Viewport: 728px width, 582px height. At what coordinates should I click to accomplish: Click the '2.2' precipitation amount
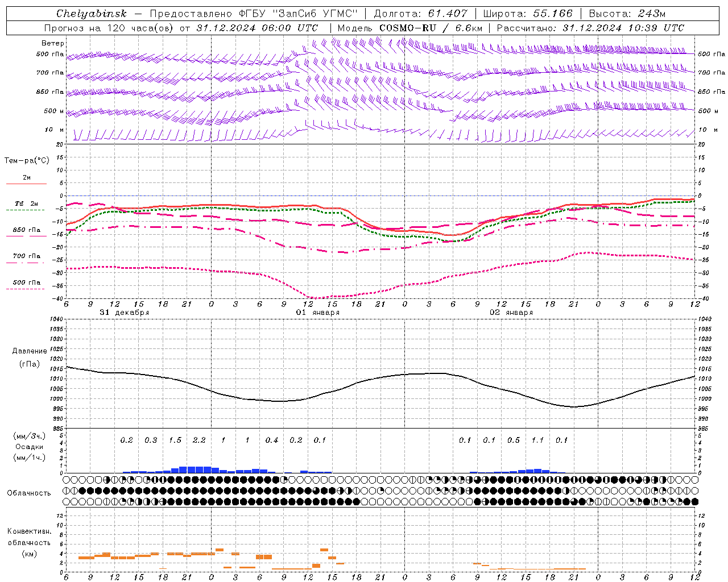point(199,440)
